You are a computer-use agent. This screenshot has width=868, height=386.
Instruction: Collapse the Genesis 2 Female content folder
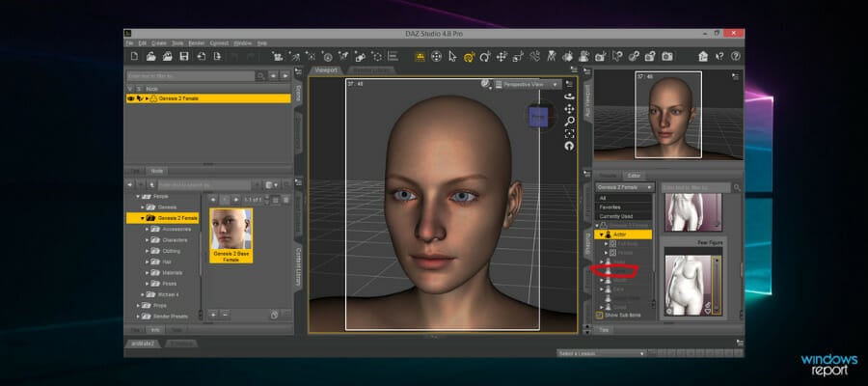click(x=143, y=218)
